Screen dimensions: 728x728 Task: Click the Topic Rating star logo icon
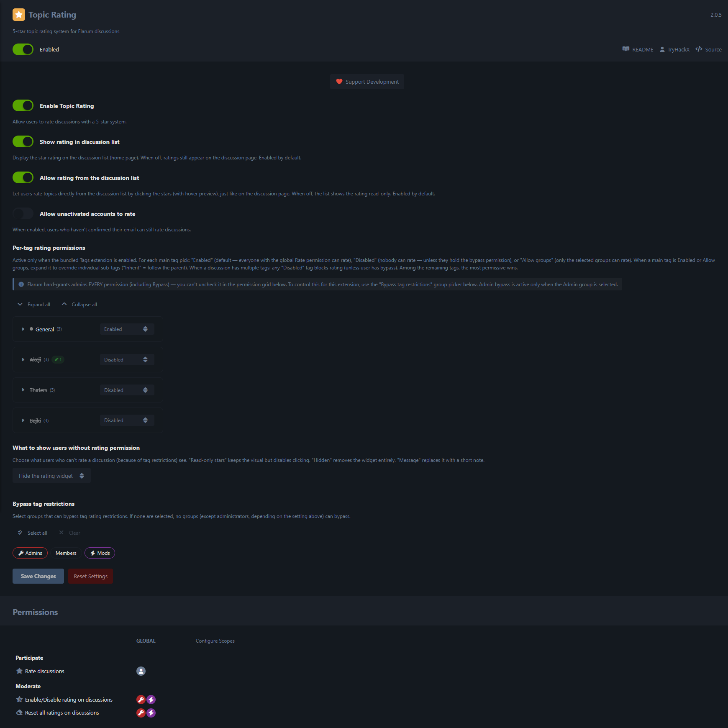tap(19, 15)
